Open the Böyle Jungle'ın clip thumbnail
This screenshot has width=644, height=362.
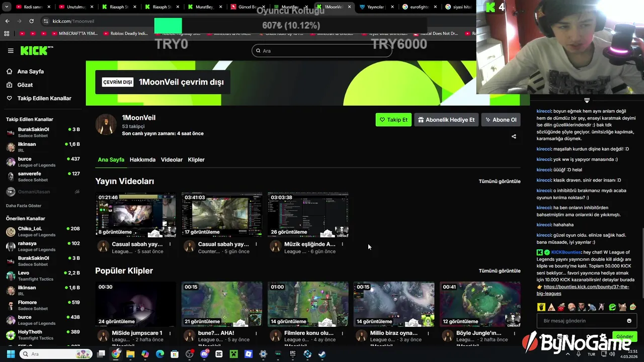480,304
